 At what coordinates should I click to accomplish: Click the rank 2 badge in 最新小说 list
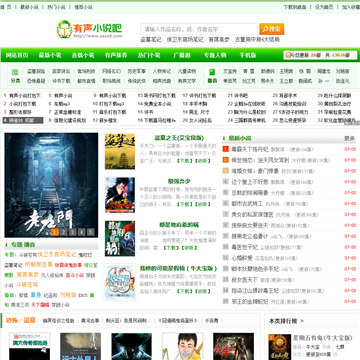226,160
